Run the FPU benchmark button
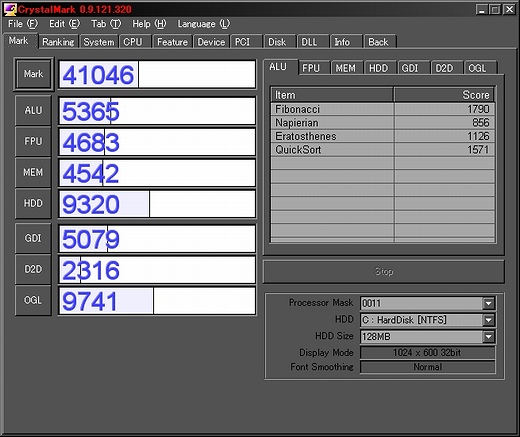This screenshot has height=437, width=520. coord(33,141)
